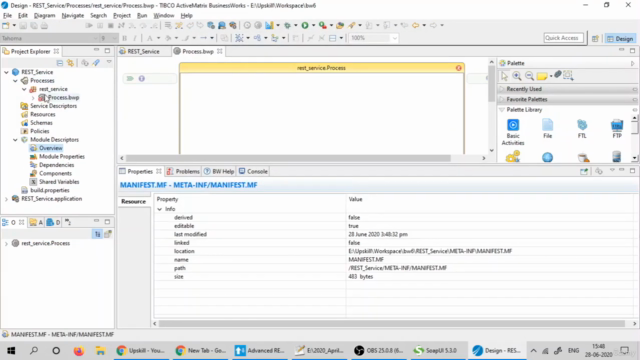The width and height of the screenshot is (640, 360).
Task: Select the palette selection arrow tool
Action: tap(504, 76)
